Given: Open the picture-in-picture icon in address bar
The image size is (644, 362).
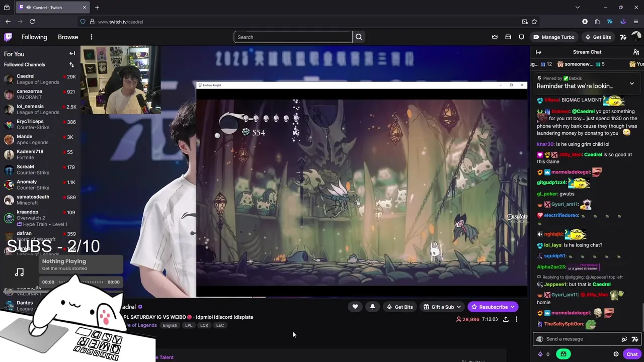Looking at the screenshot, I should pyautogui.click(x=525, y=22).
